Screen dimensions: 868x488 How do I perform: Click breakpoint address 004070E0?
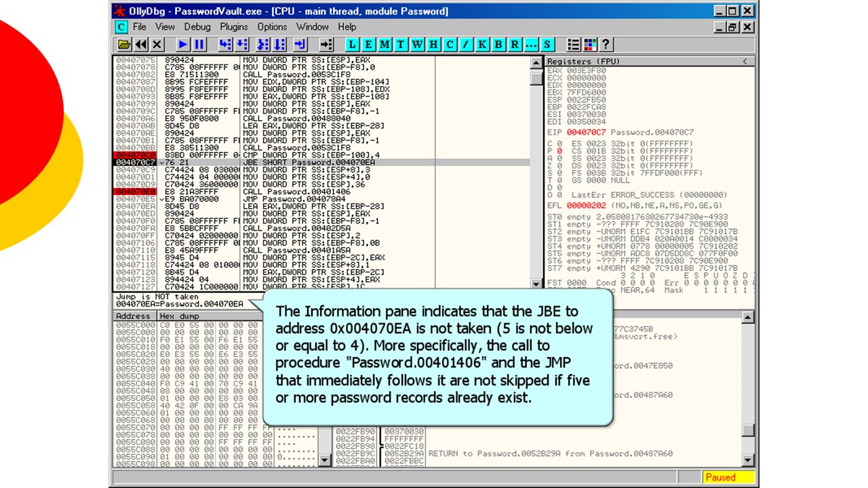tap(135, 192)
